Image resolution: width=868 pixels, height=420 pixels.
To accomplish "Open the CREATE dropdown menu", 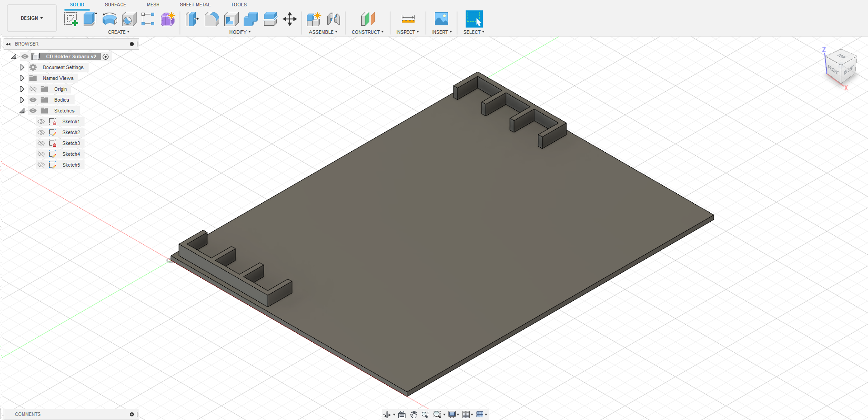I will click(x=119, y=32).
